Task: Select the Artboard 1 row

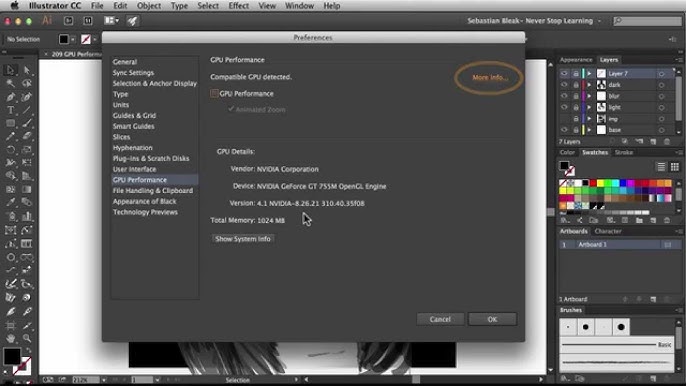Action: (620, 245)
